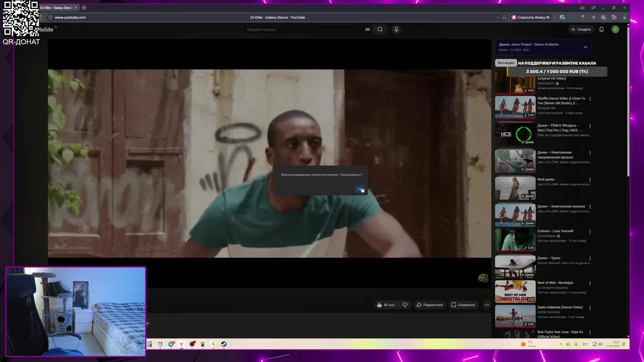Open options for Eminem - Lose Yourself
The width and height of the screenshot is (644, 362).
click(x=590, y=231)
